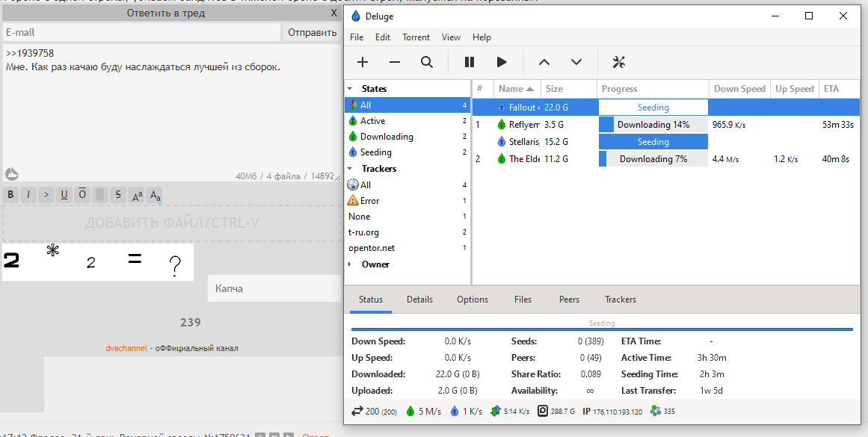Click the 2 * 2 captcha image

point(98,262)
